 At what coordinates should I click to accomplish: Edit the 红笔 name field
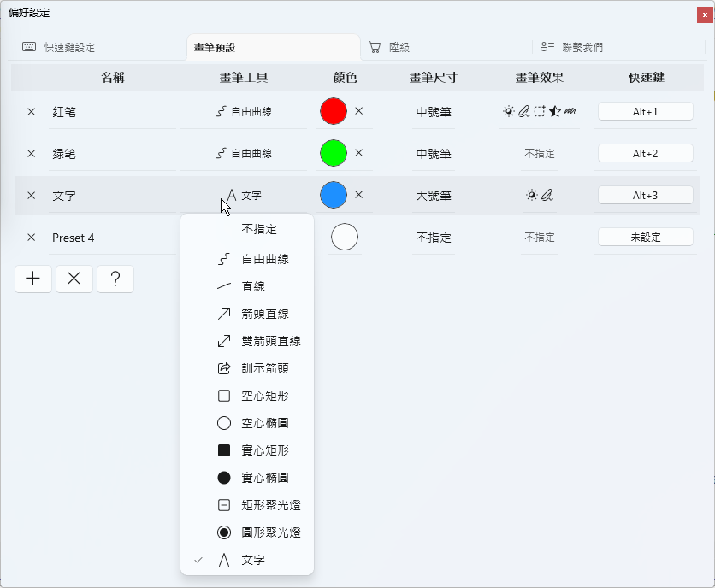pyautogui.click(x=112, y=112)
